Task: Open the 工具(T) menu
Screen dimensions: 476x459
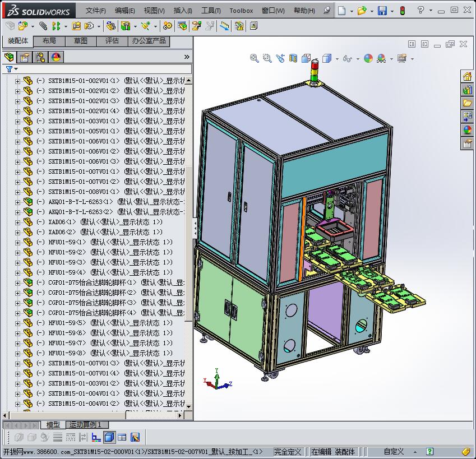Action: (211, 11)
